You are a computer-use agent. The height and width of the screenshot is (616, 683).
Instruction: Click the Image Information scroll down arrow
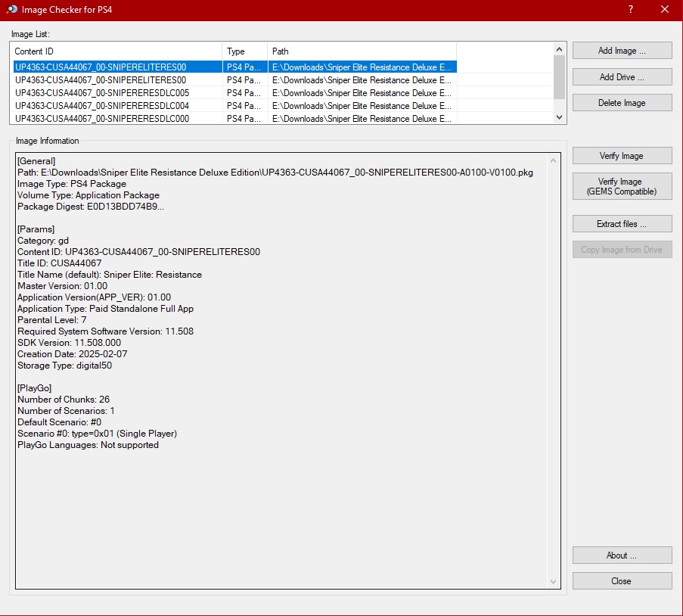[x=553, y=581]
